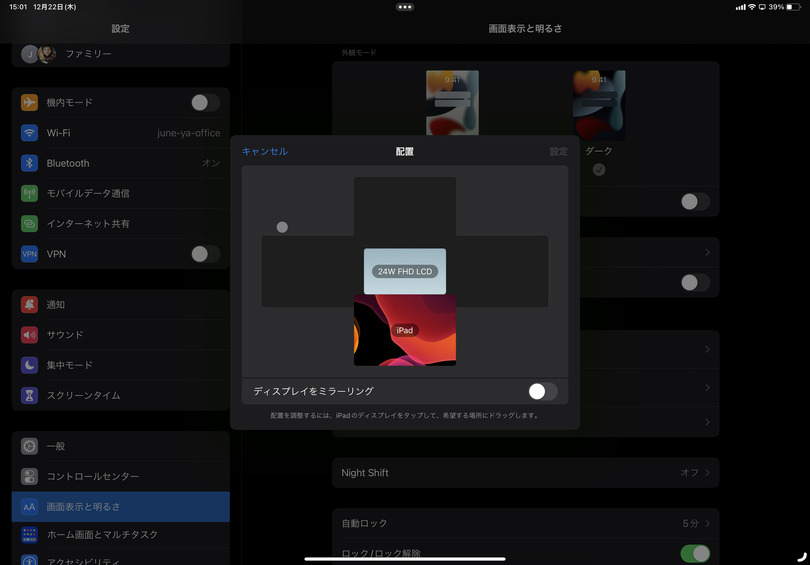Choose the Light appearance preview thumbnail
Screen dimensions: 810x565
[x=453, y=102]
